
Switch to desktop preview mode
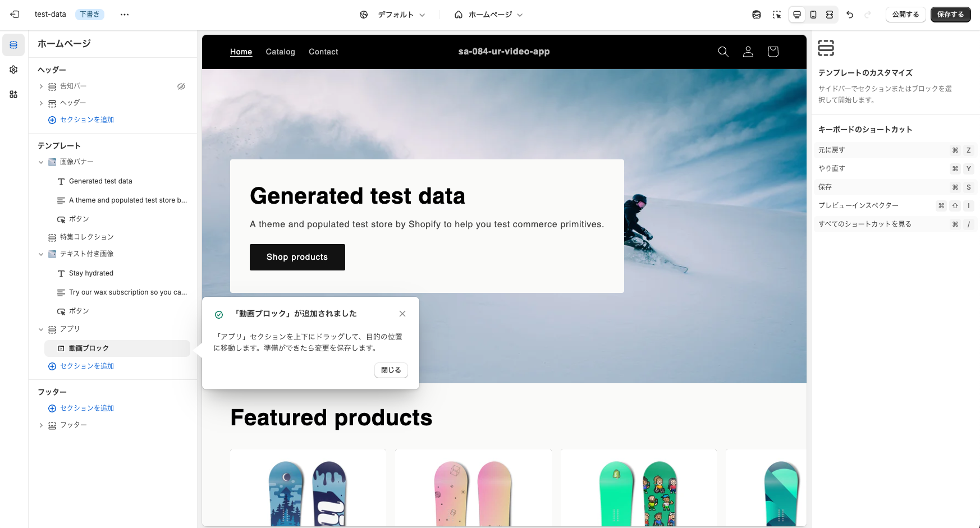[797, 15]
